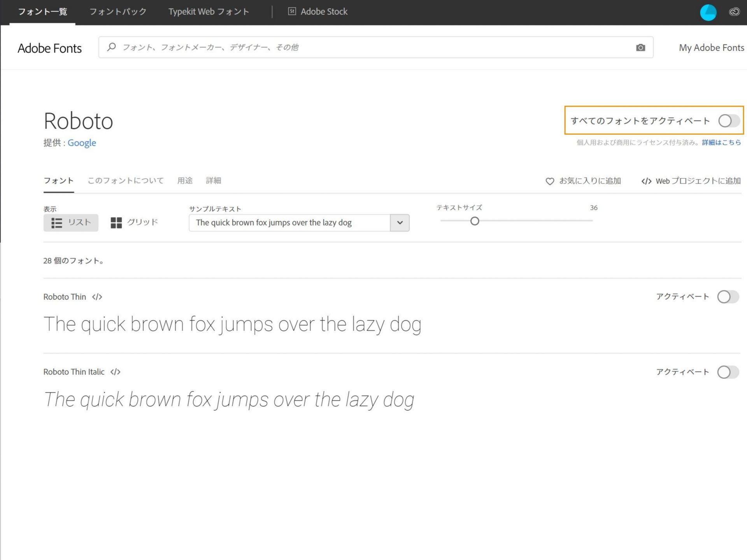Toggle activate all fonts switch
The height and width of the screenshot is (560, 747).
click(x=729, y=121)
